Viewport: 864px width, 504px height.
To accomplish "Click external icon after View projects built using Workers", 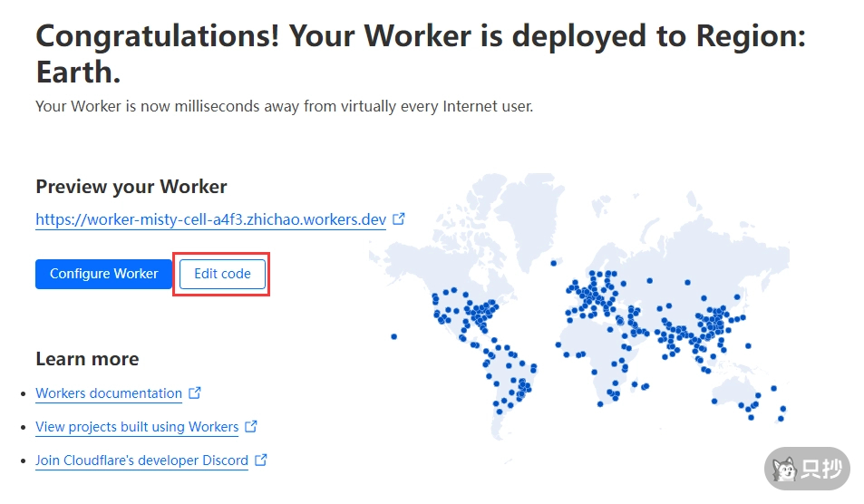I will click(x=251, y=426).
